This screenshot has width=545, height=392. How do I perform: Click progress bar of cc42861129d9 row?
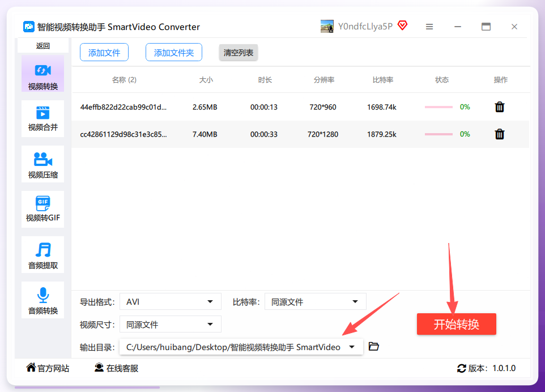tap(438, 134)
